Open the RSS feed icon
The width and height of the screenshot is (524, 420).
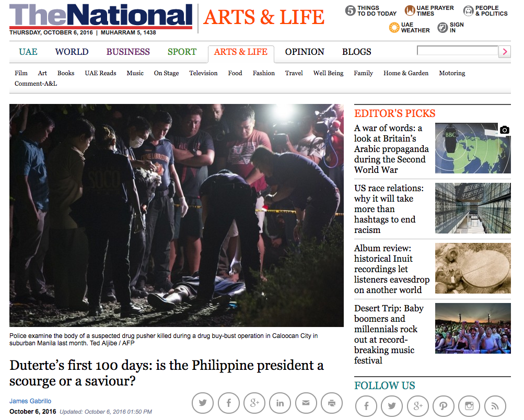pyautogui.click(x=495, y=406)
